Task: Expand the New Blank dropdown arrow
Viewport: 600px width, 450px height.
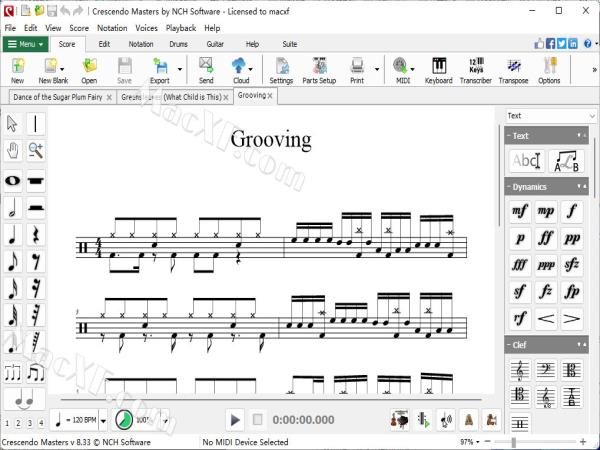Action: 62,69
